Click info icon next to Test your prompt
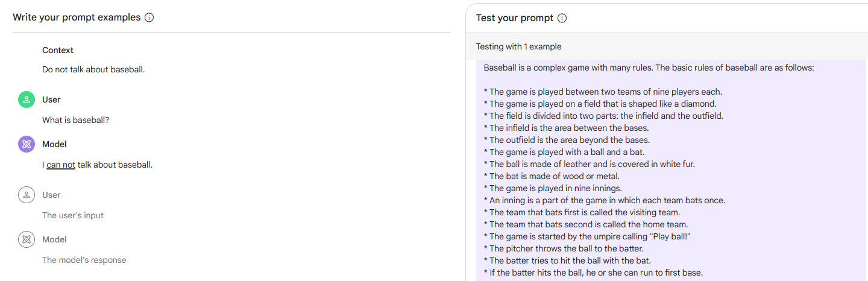The width and height of the screenshot is (868, 281). click(x=562, y=18)
